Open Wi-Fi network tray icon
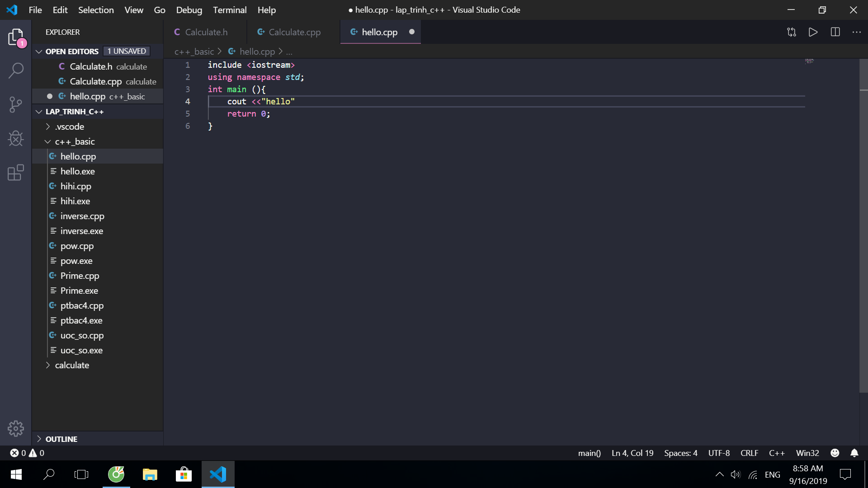The height and width of the screenshot is (488, 868). 753,474
